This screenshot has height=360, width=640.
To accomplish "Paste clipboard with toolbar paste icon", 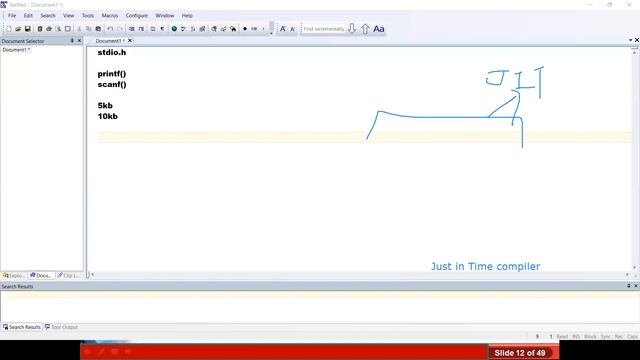I will point(98,29).
